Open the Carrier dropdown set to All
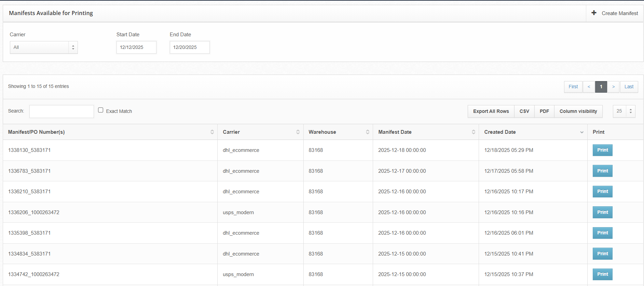This screenshot has height=286, width=644. (44, 48)
